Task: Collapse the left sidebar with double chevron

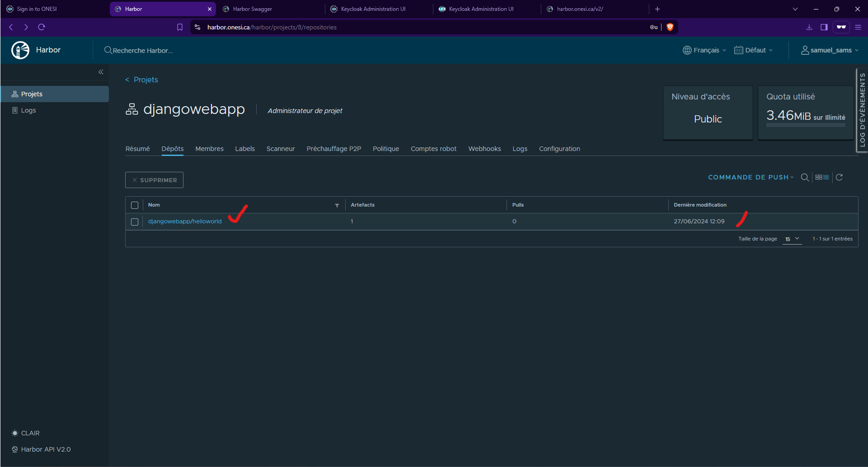Action: click(101, 72)
